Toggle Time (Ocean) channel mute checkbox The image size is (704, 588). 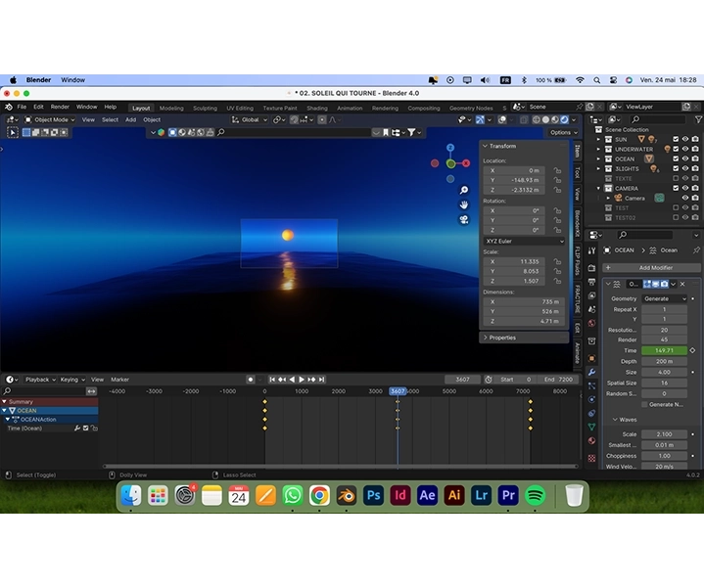(x=86, y=429)
